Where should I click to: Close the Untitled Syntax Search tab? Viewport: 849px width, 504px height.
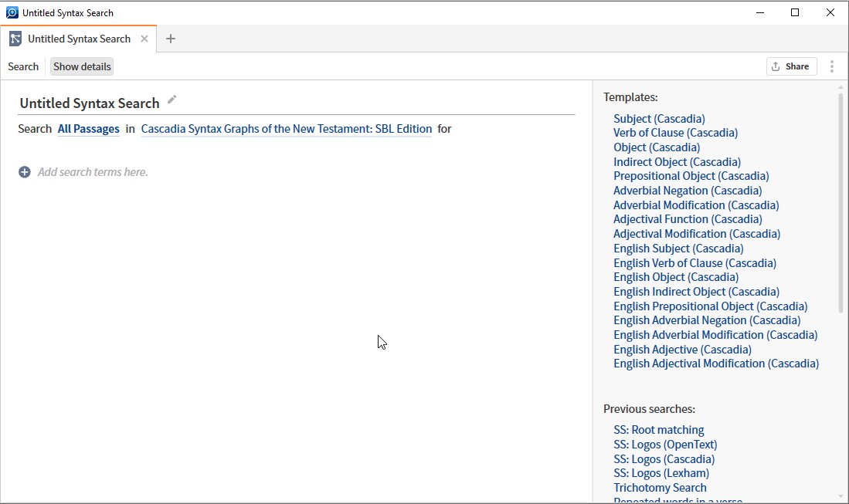click(x=144, y=38)
